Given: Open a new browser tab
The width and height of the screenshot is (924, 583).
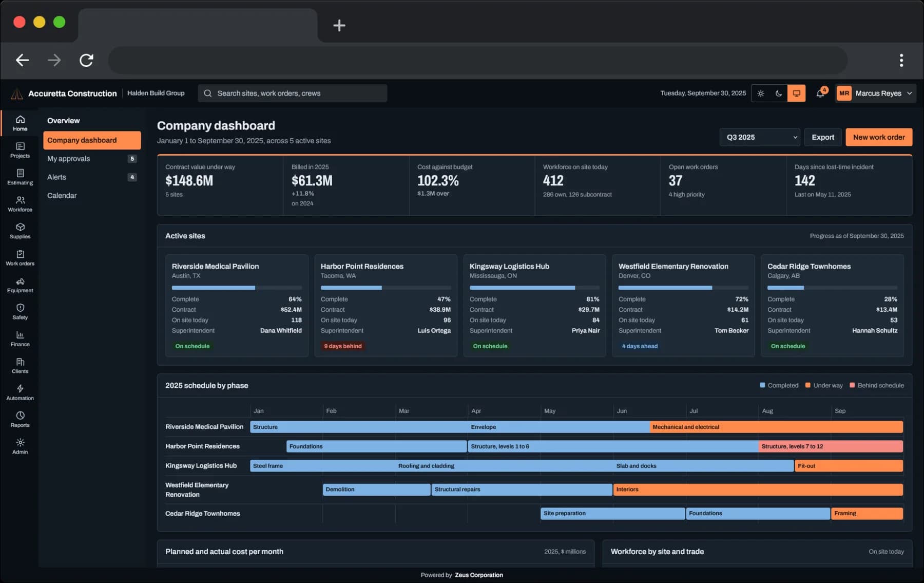Looking at the screenshot, I should (339, 25).
